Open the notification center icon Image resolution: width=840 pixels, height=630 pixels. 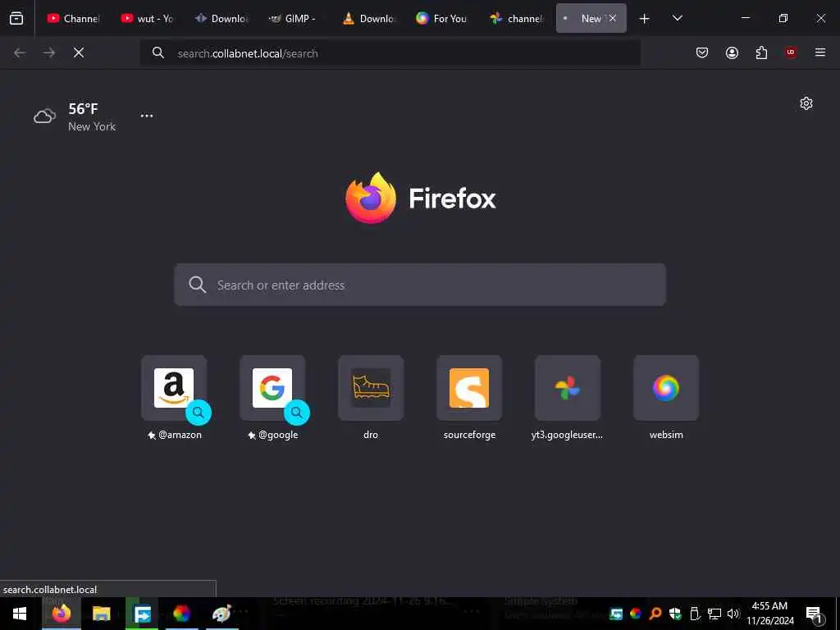click(815, 614)
